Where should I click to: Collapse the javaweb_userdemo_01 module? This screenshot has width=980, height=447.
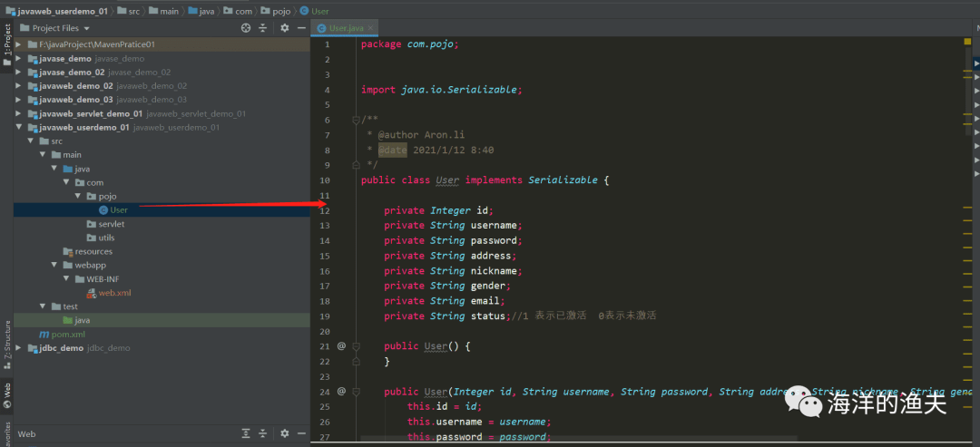(x=18, y=127)
